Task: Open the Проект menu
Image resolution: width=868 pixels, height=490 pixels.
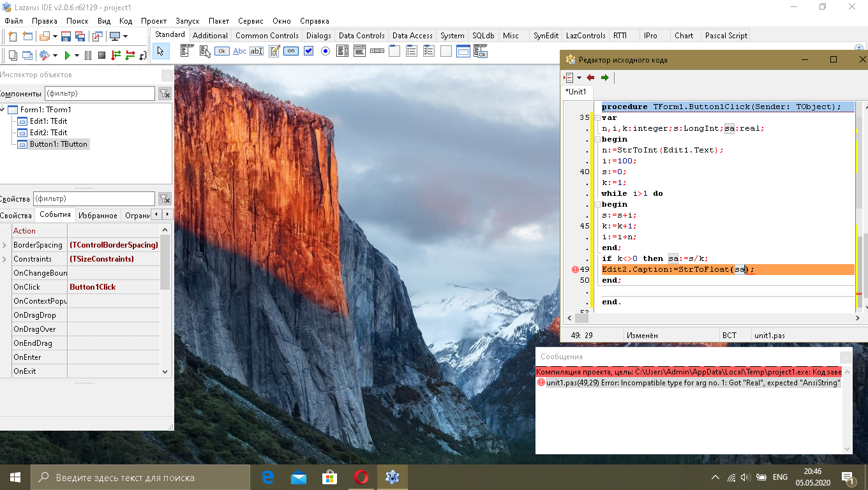Action: pyautogui.click(x=154, y=21)
